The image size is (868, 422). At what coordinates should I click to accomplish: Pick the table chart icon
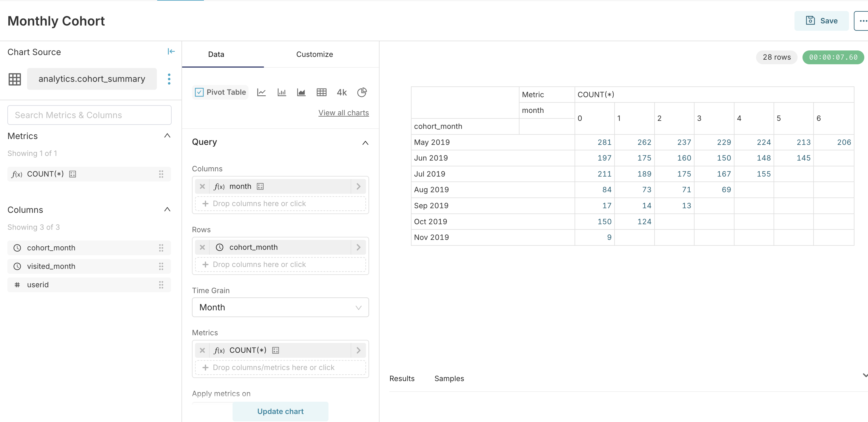[x=321, y=92]
